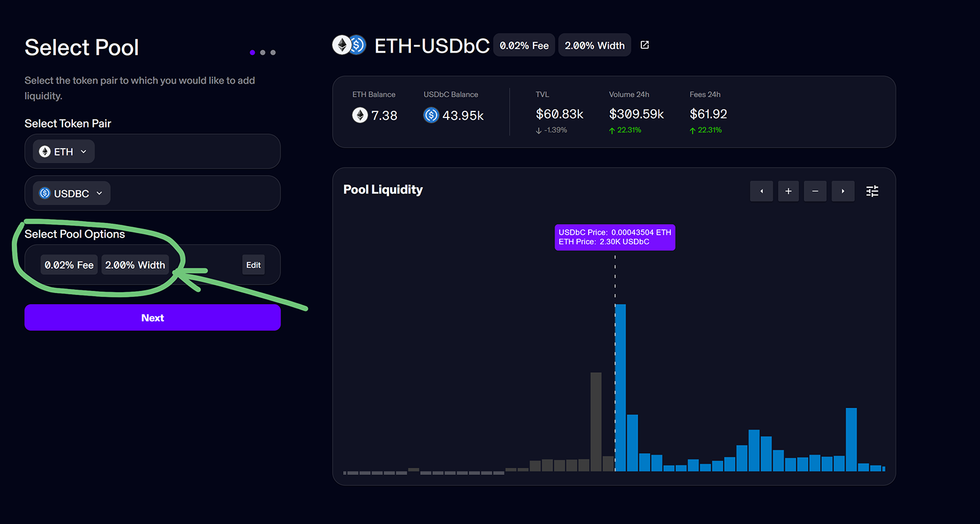Viewport: 980px width, 524px height.
Task: Pan the liquidity chart left
Action: click(x=761, y=192)
